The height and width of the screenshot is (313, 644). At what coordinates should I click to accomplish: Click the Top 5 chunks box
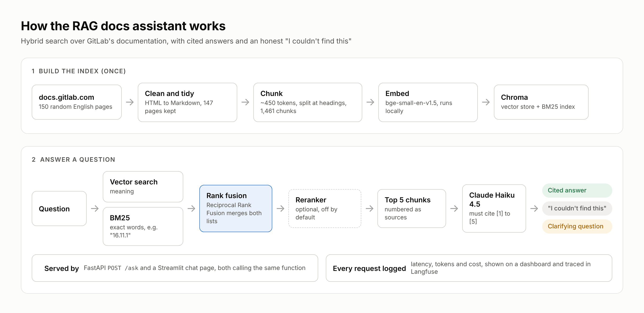[411, 209]
